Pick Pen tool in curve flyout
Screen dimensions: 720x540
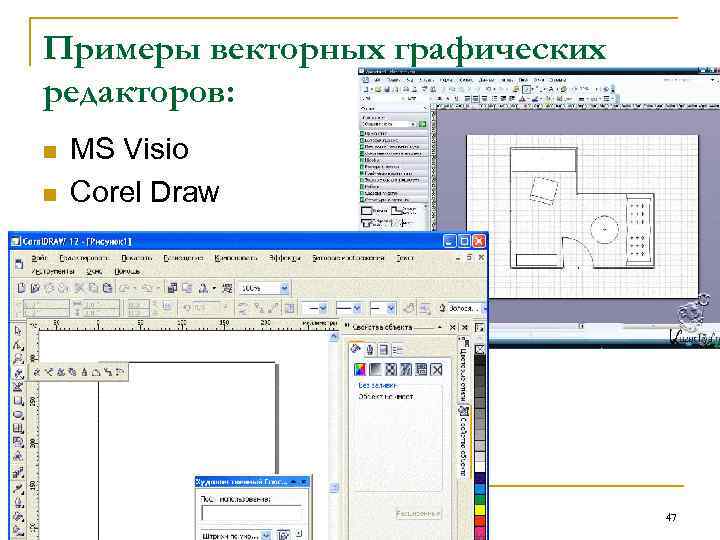[x=73, y=372]
